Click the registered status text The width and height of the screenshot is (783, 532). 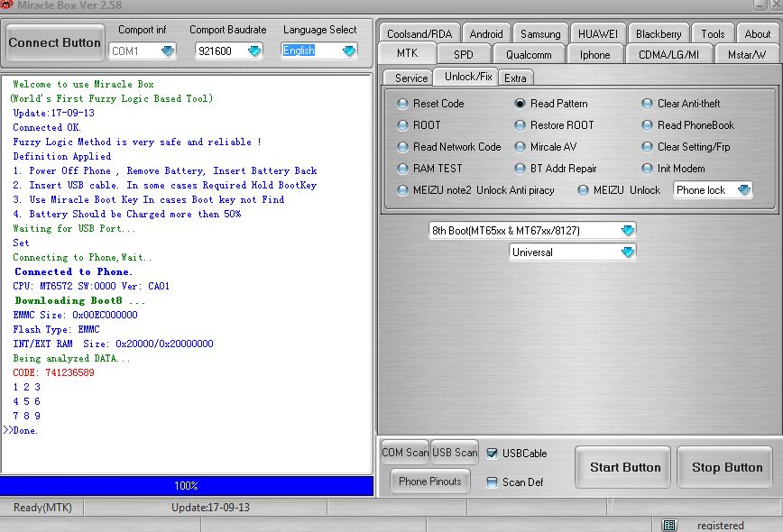721,526
